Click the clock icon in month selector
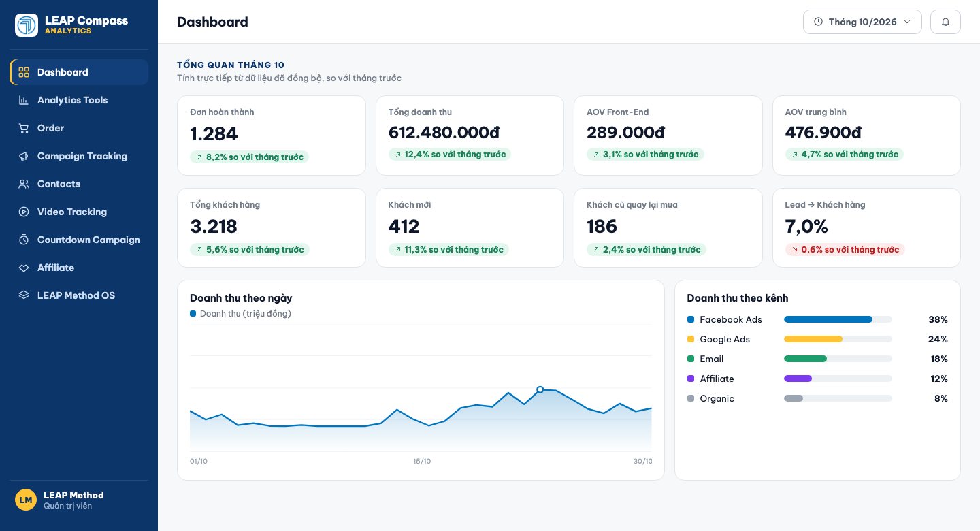The height and width of the screenshot is (531, 980). (x=818, y=22)
